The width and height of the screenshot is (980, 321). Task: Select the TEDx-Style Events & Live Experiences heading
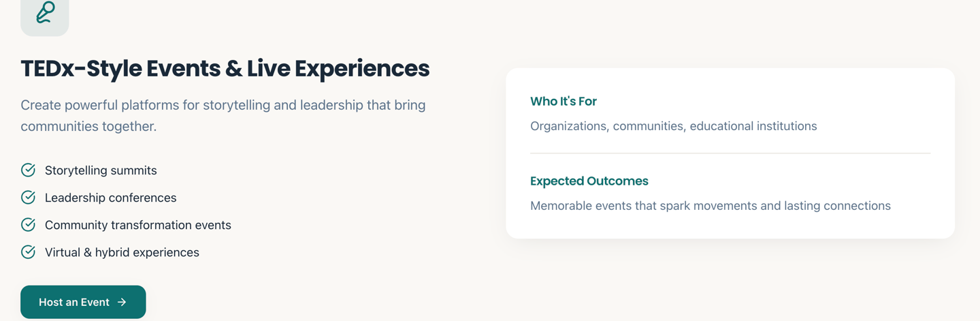(225, 69)
